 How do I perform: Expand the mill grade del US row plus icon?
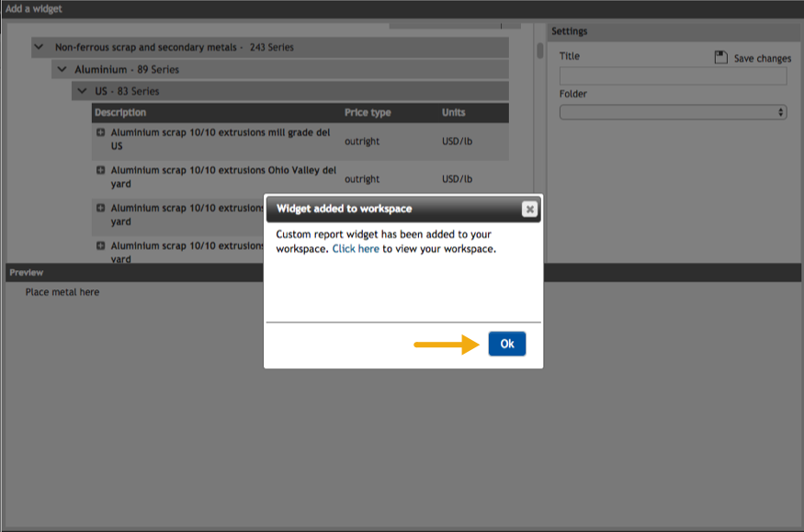tap(100, 133)
